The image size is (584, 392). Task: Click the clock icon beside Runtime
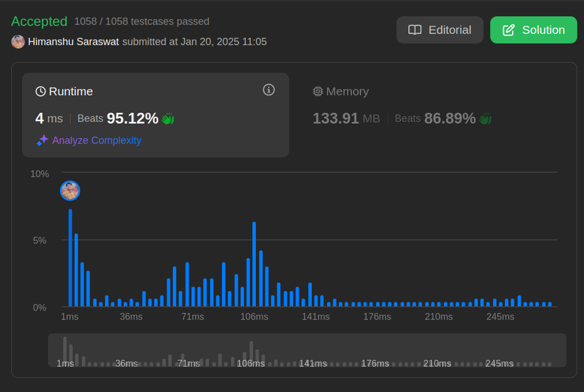point(40,91)
